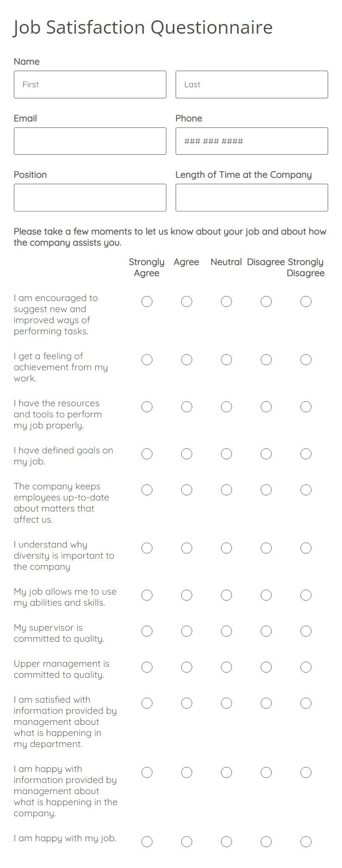
Task: Select Strongly Agree for using abilities and skills
Action: [x=147, y=596]
